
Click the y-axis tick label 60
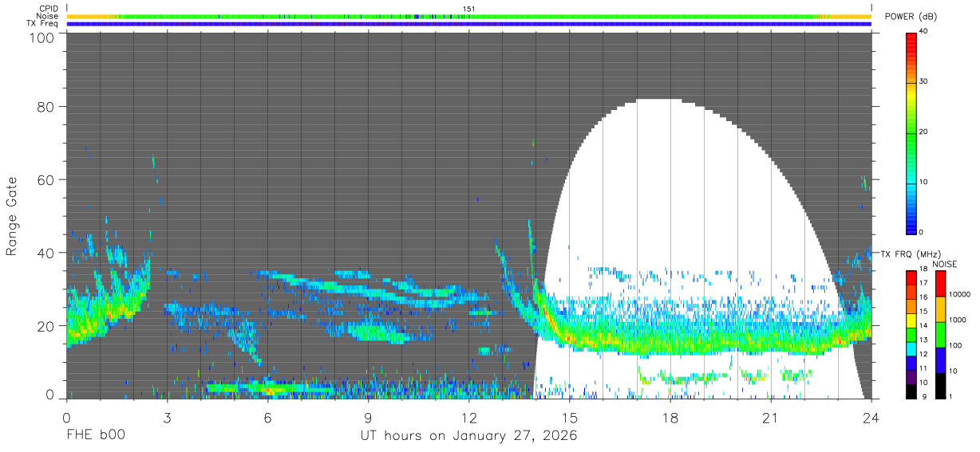(x=45, y=179)
